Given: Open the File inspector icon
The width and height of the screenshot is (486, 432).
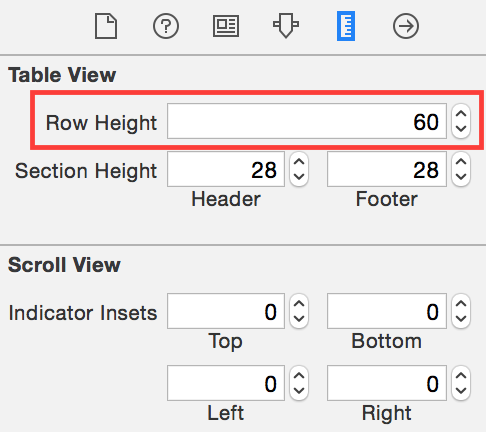Looking at the screenshot, I should (x=106, y=26).
